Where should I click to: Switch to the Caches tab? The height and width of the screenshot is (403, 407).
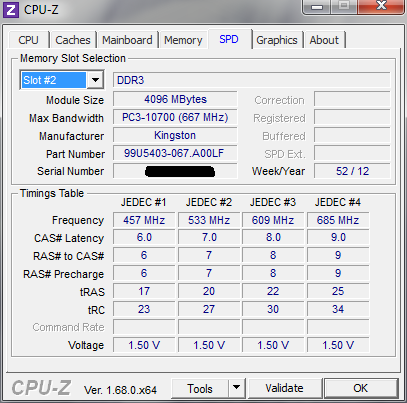tap(73, 40)
